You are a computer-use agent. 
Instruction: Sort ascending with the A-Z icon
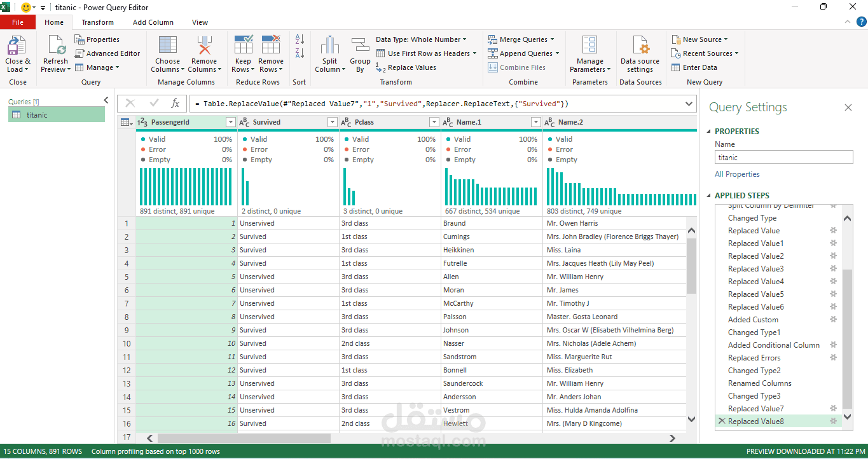(x=300, y=39)
